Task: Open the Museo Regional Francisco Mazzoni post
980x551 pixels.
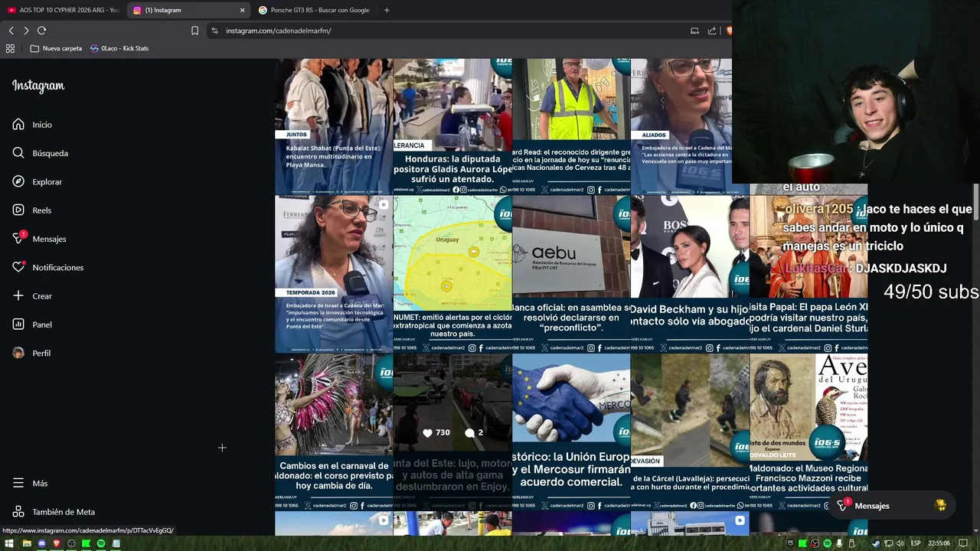Action: click(808, 432)
